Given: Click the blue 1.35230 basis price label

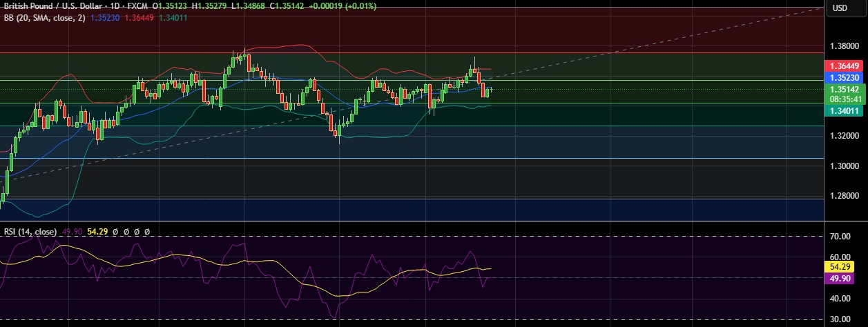Looking at the screenshot, I should pyautogui.click(x=845, y=78).
